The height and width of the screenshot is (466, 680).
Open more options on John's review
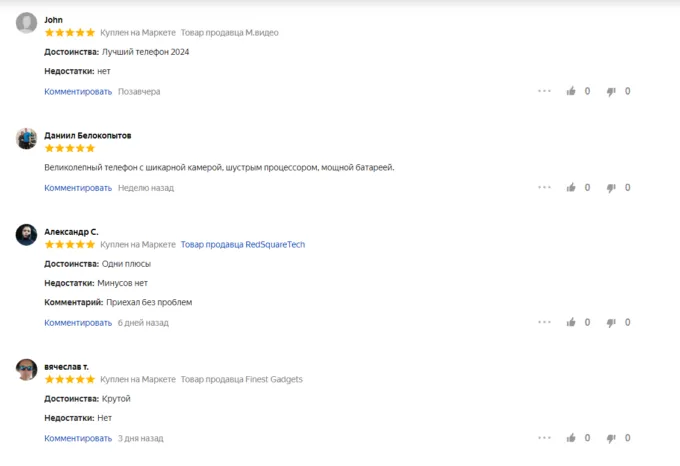click(x=544, y=91)
